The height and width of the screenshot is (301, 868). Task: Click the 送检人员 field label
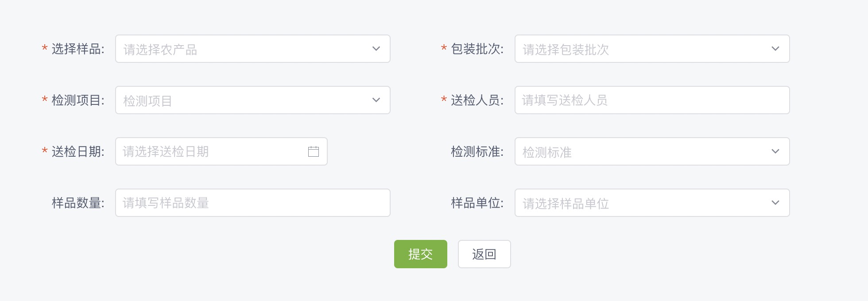477,100
